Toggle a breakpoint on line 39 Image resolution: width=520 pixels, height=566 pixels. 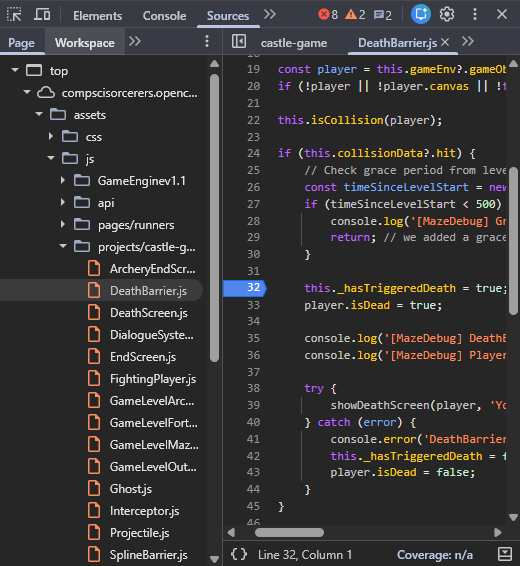pos(254,405)
